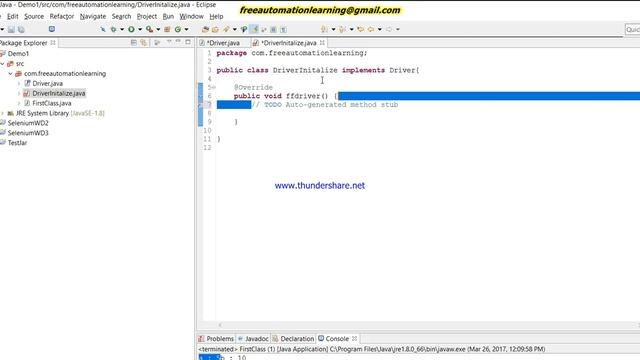The height and width of the screenshot is (360, 640).
Task: Open the Debug dropdown arrow
Action: coord(122,29)
